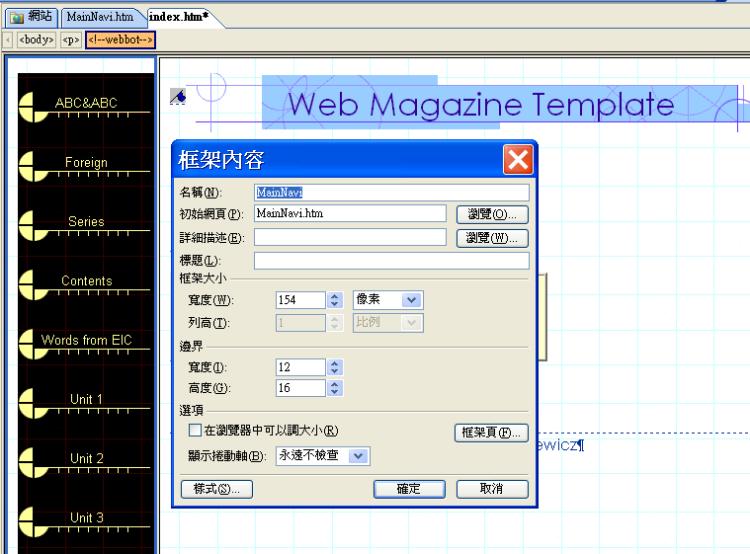This screenshot has height=554, width=750.
Task: Click the 確定 button
Action: 408,489
